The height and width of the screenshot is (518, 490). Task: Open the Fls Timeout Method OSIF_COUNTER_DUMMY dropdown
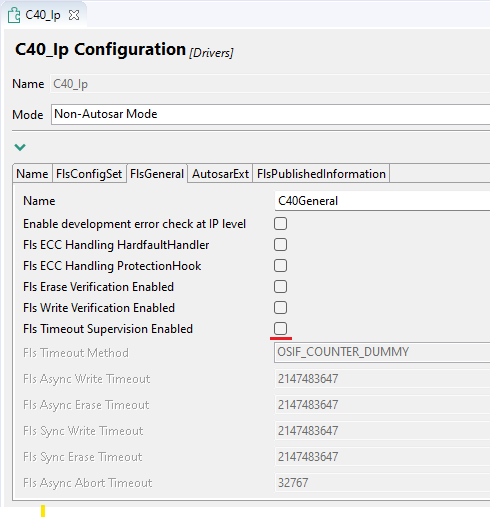(382, 352)
